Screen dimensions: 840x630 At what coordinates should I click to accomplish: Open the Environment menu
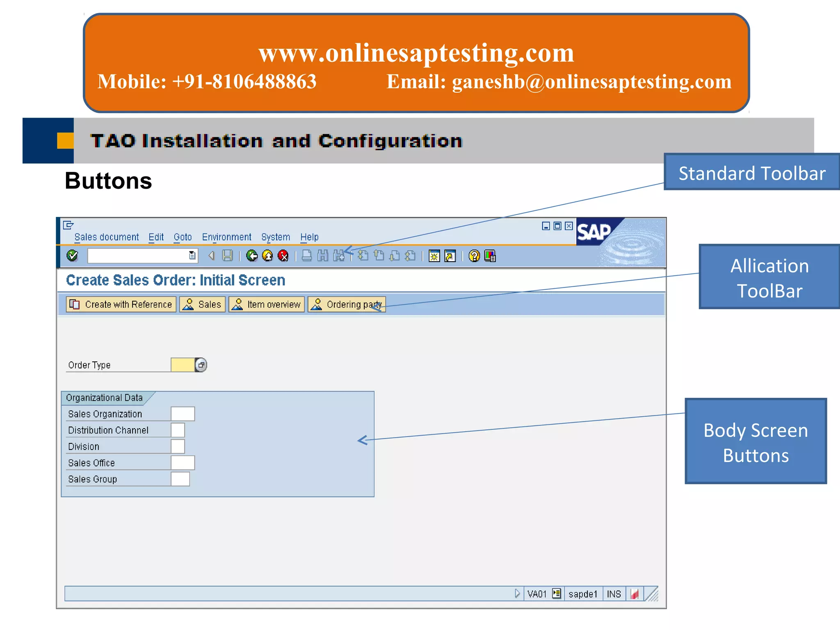(226, 237)
